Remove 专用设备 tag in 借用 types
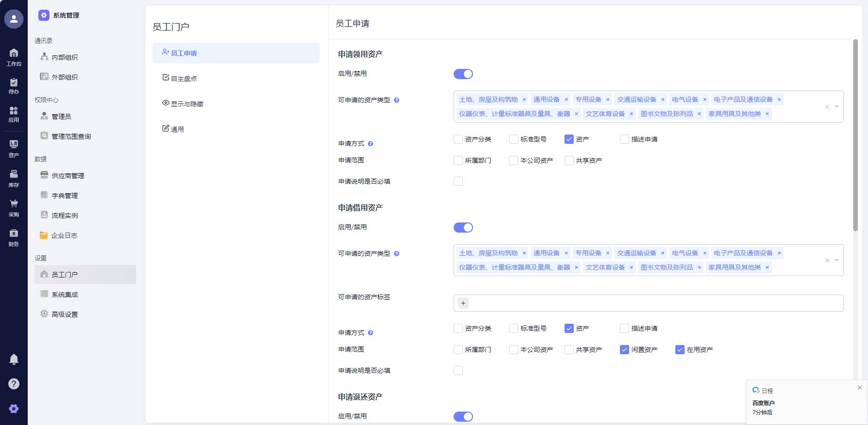The width and height of the screenshot is (868, 425). [x=608, y=253]
